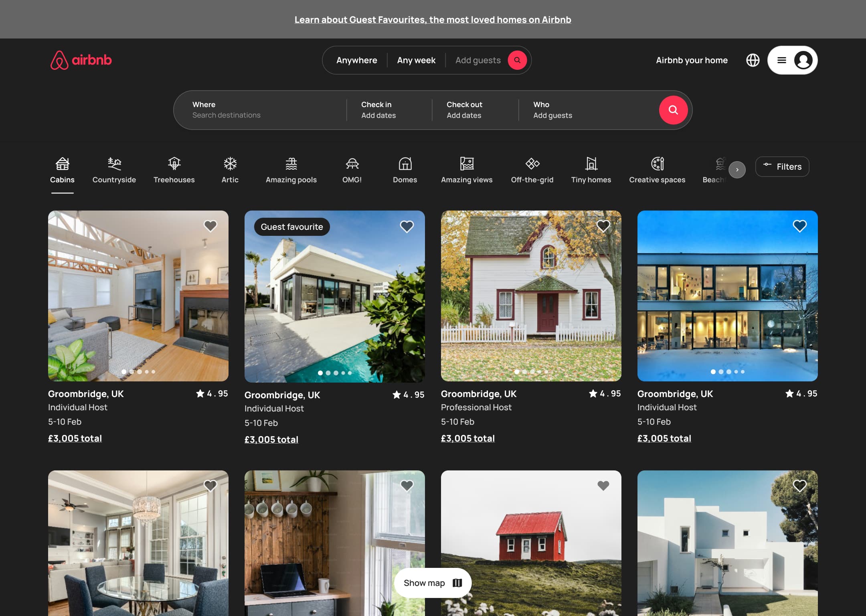Viewport: 866px width, 616px height.
Task: Open the hamburger profile menu
Action: pos(792,60)
